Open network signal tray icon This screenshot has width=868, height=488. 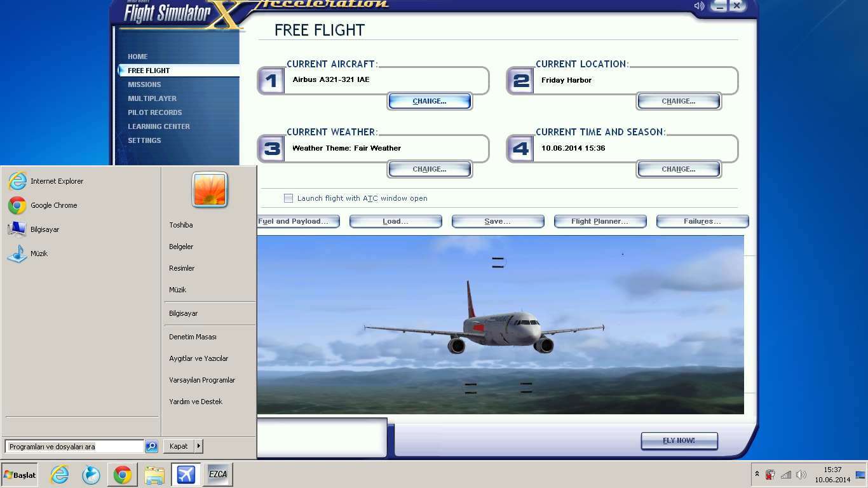click(786, 475)
